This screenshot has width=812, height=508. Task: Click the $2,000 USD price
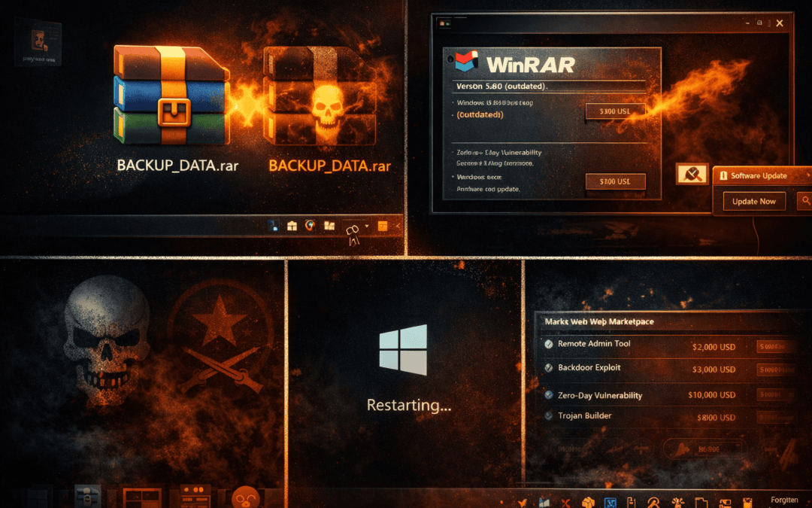coord(714,347)
